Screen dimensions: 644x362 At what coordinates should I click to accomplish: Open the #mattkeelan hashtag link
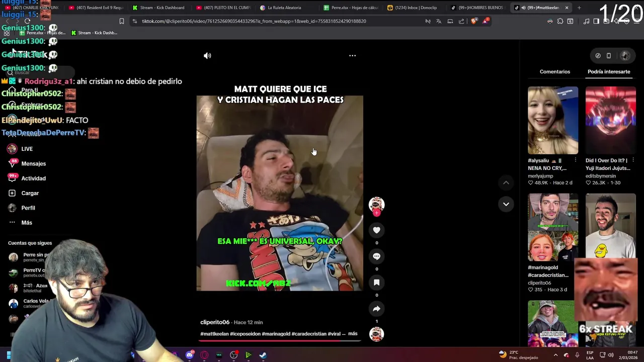[214, 334]
